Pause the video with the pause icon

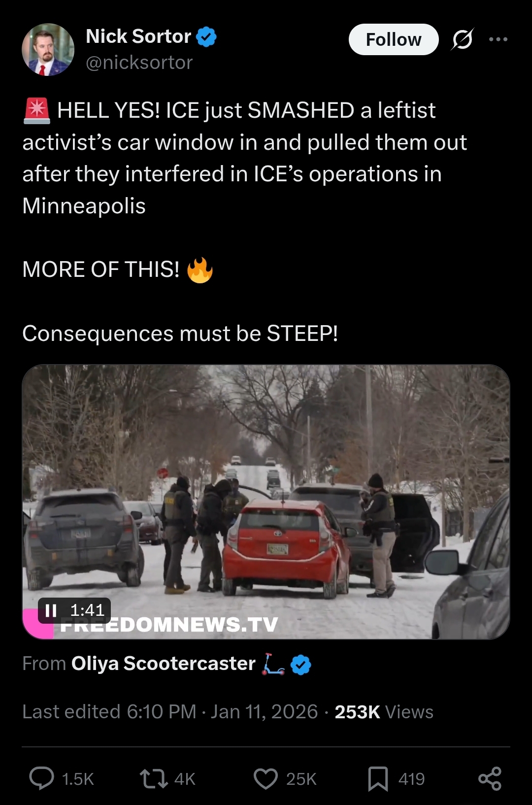[51, 610]
